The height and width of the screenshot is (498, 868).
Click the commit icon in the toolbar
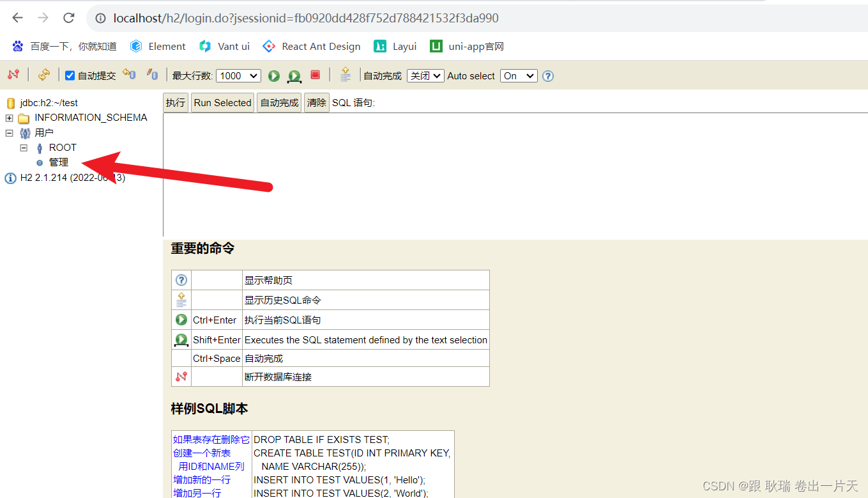[152, 75]
